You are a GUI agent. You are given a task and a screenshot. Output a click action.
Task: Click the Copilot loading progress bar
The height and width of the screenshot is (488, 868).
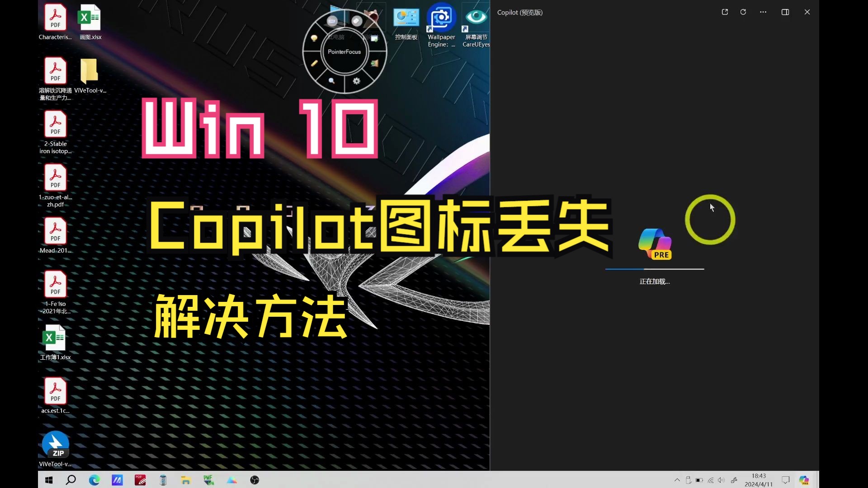click(655, 269)
